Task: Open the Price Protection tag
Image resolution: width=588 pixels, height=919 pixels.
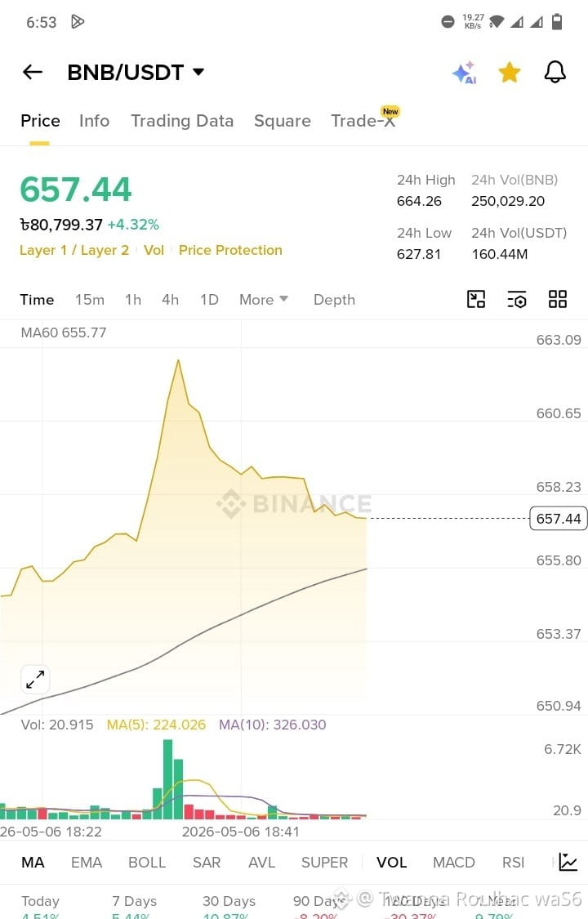Action: [230, 250]
